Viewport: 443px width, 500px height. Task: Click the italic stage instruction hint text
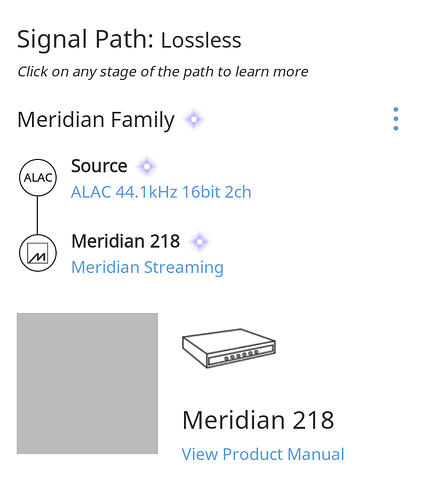coord(163,72)
